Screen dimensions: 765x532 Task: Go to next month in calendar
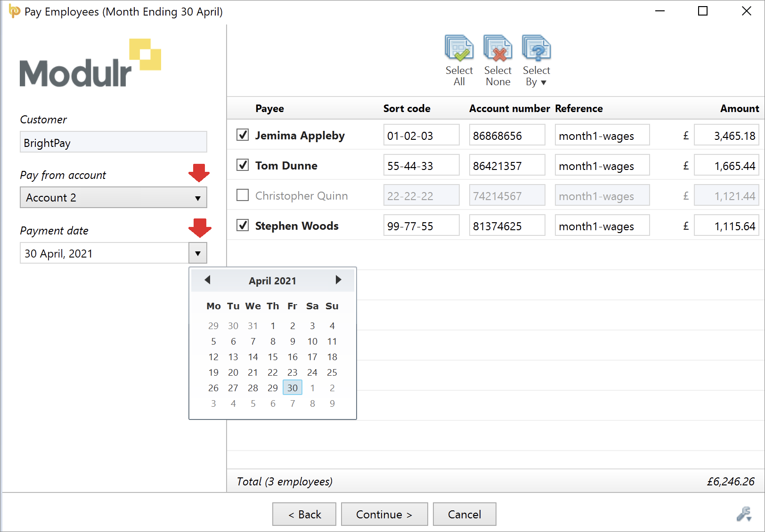pos(338,280)
